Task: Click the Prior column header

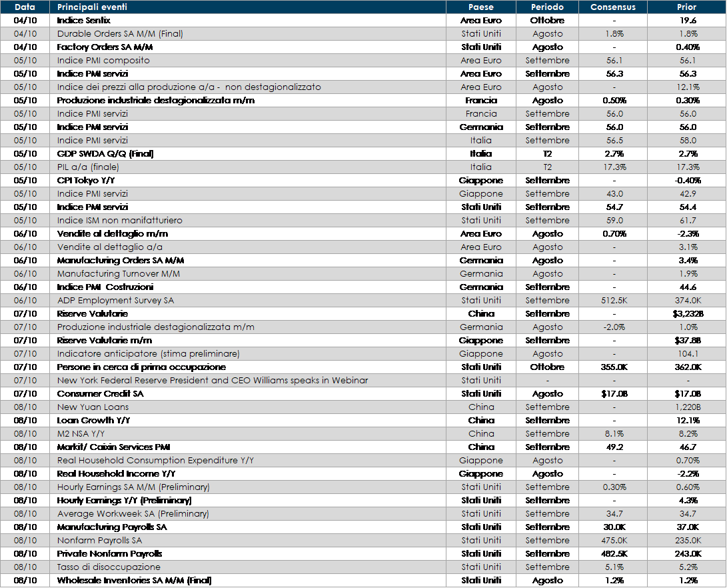Action: 686,7
